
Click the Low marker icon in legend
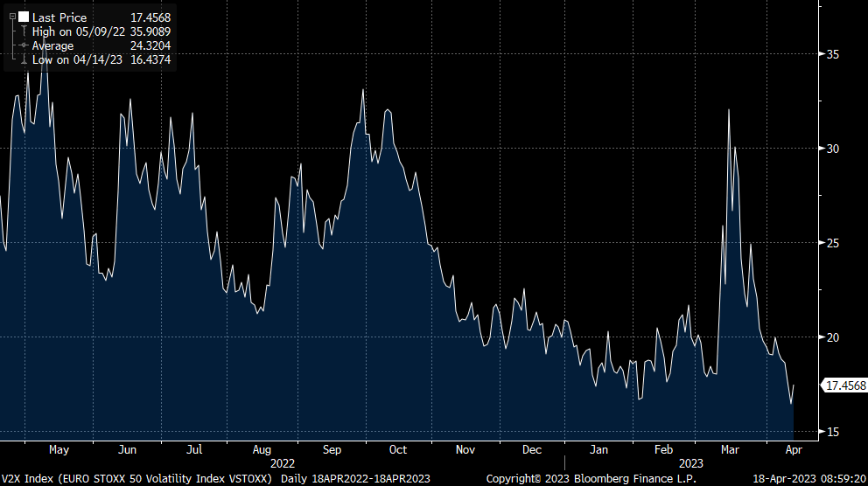23,59
